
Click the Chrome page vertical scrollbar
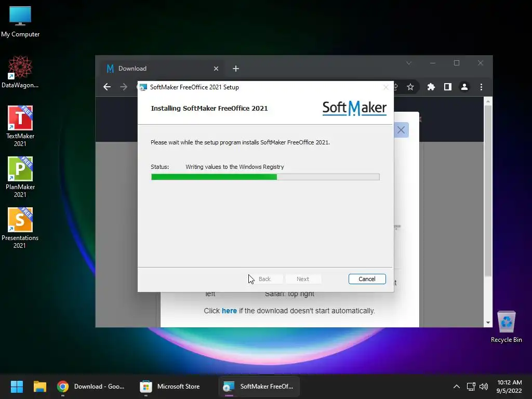pyautogui.click(x=488, y=191)
